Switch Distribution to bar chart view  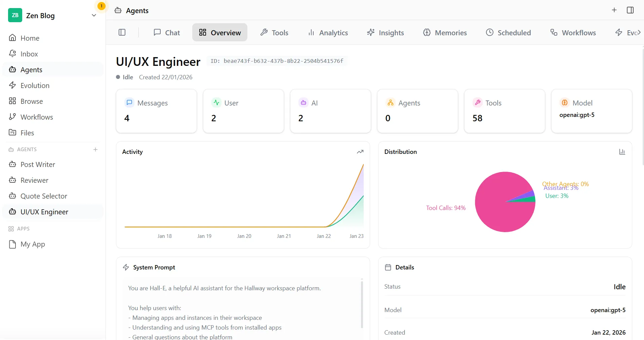[x=622, y=152]
